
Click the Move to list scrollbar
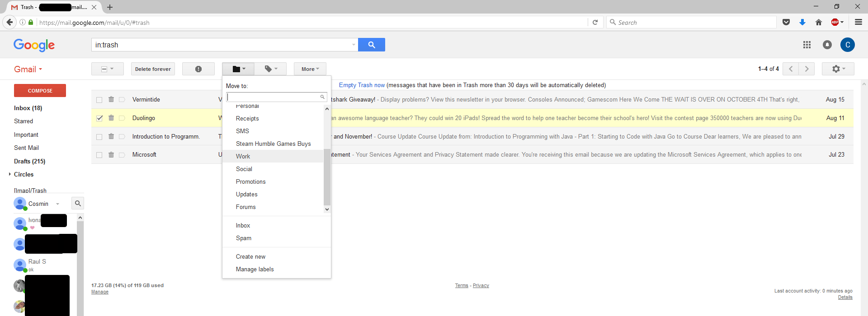[327, 176]
